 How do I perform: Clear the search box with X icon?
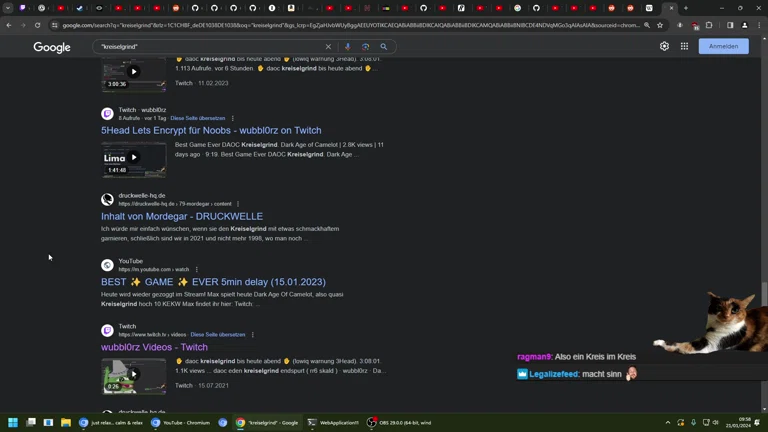[x=328, y=47]
